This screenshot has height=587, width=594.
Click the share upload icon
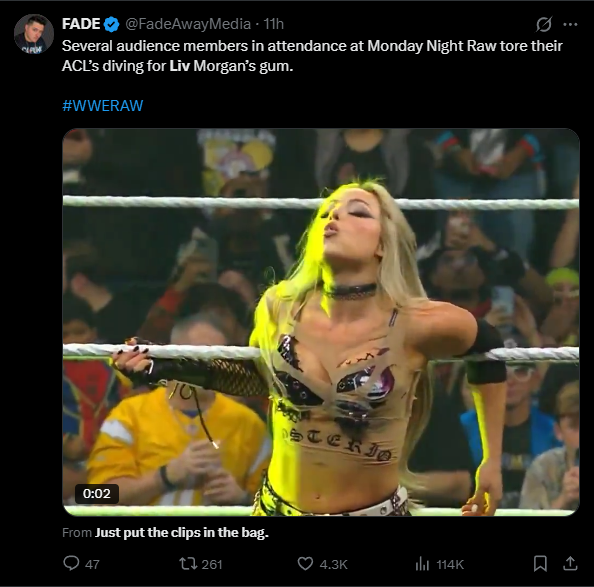pyautogui.click(x=570, y=564)
